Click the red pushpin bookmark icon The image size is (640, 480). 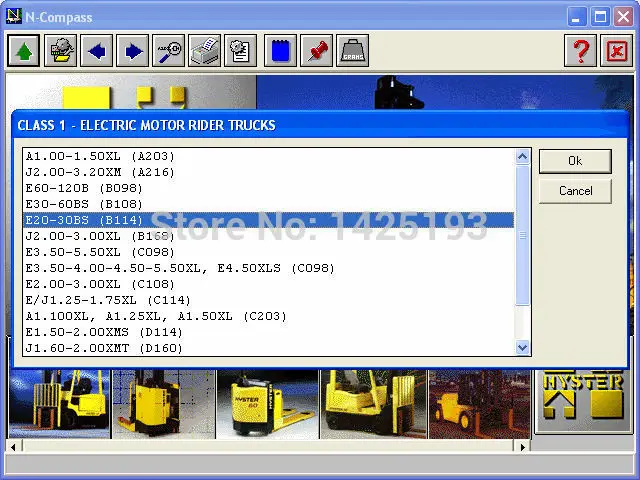pos(316,51)
